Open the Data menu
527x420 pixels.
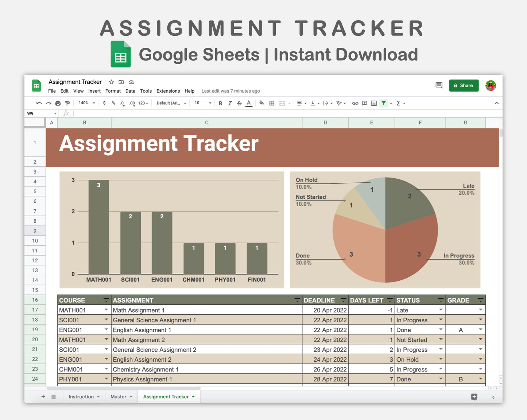coord(130,91)
